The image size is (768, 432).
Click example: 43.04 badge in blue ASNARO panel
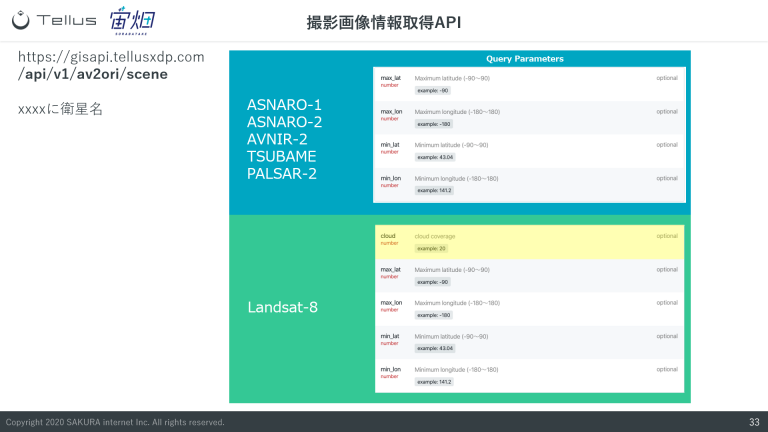[x=435, y=157]
